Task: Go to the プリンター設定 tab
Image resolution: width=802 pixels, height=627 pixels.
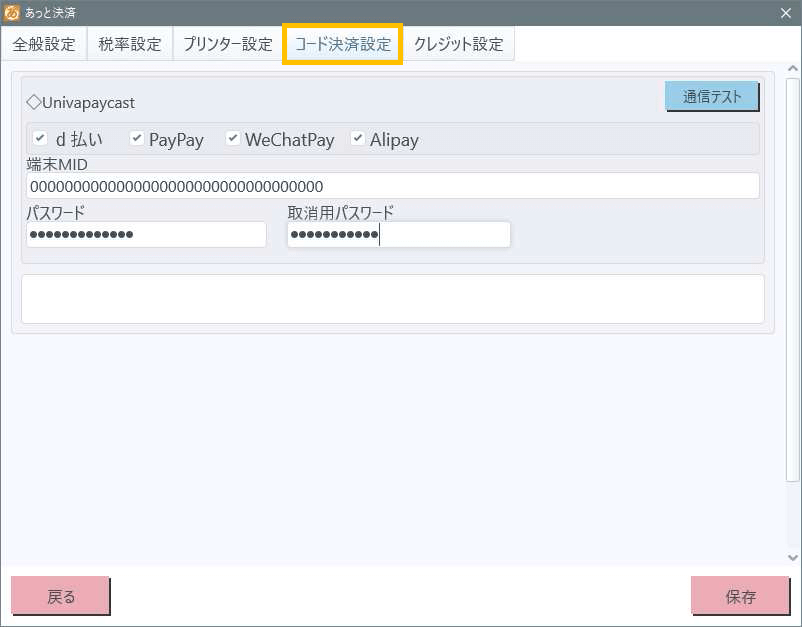Action: [227, 45]
